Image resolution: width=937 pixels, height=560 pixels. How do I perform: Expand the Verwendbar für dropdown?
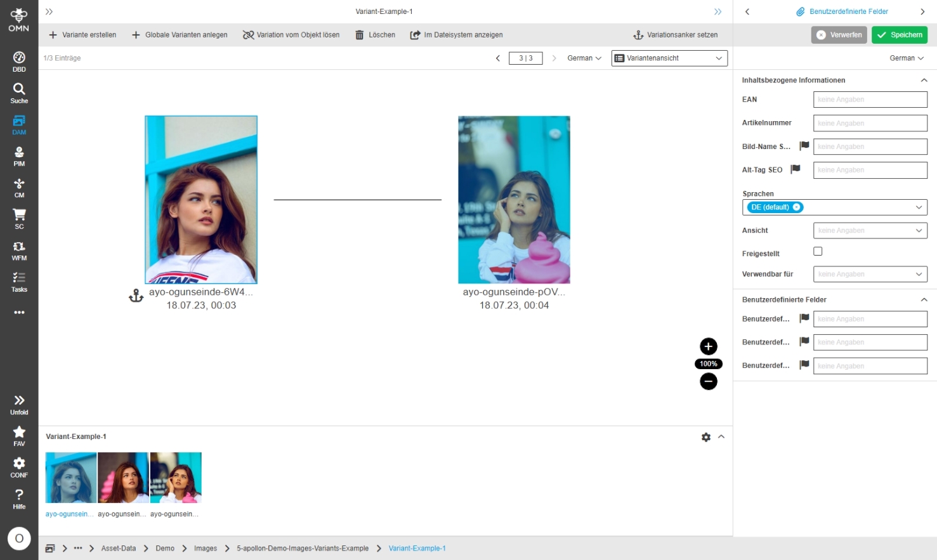click(x=870, y=275)
